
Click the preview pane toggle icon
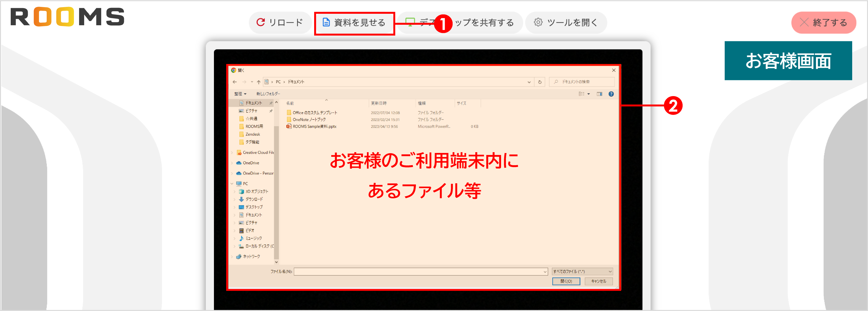pos(599,94)
